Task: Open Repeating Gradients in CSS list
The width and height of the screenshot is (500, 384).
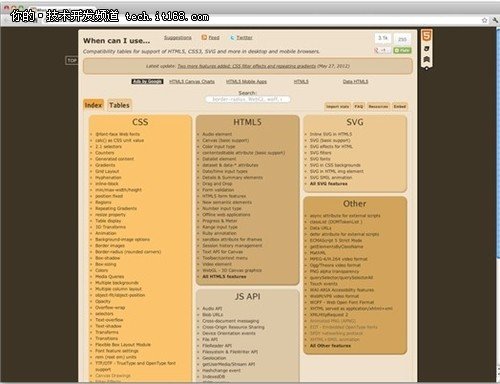Action: [x=116, y=208]
